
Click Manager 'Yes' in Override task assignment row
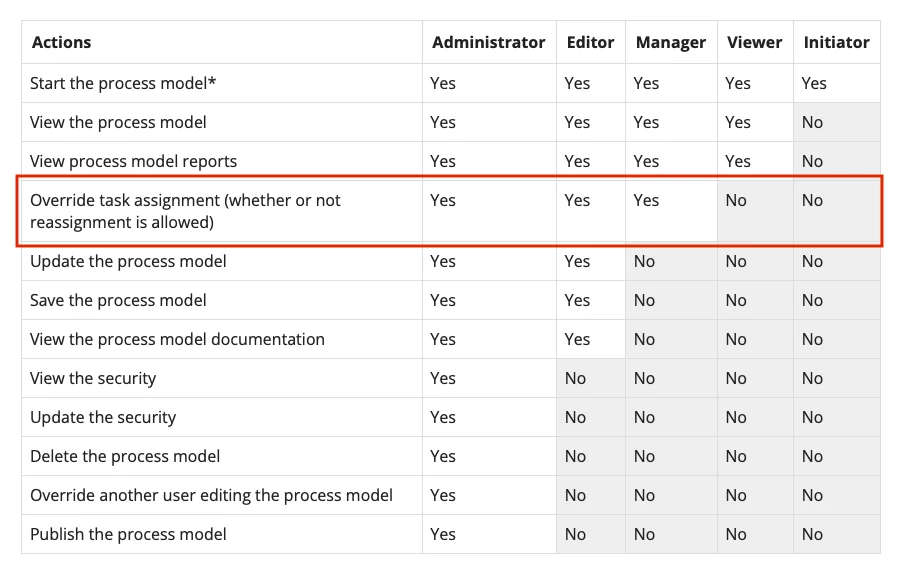tap(646, 200)
